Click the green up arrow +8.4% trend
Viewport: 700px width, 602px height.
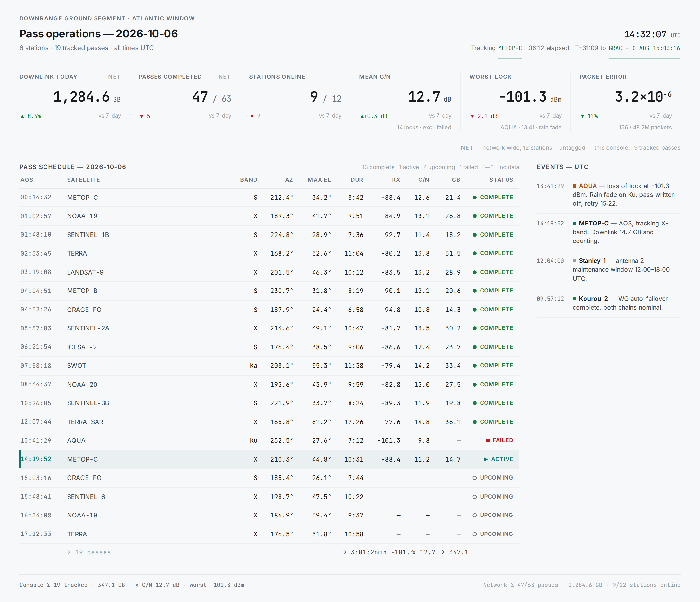coord(31,116)
